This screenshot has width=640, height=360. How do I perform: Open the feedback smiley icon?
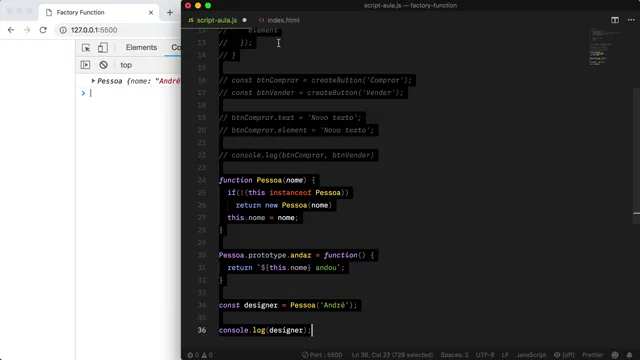pos(615,355)
